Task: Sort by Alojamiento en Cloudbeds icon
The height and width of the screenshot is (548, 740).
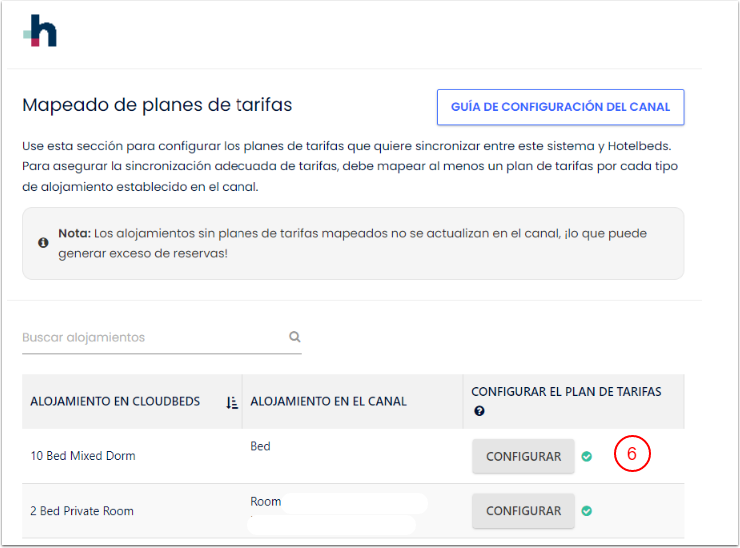Action: coord(231,403)
